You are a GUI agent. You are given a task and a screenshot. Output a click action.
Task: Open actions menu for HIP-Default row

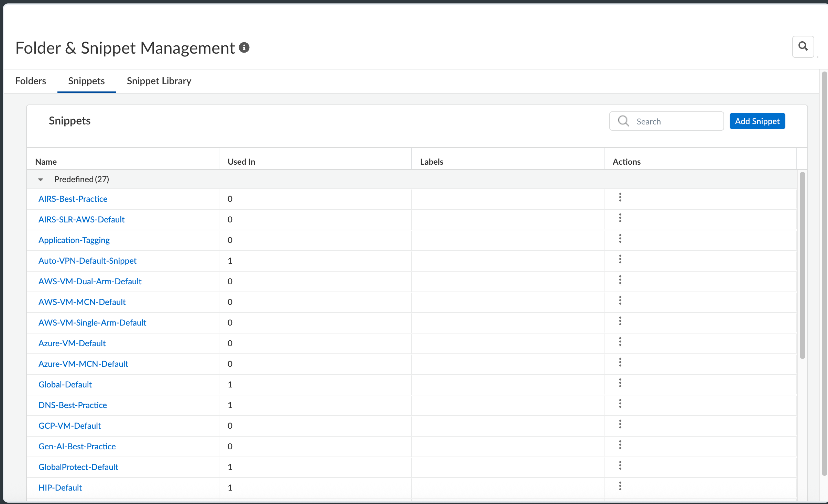coord(620,486)
